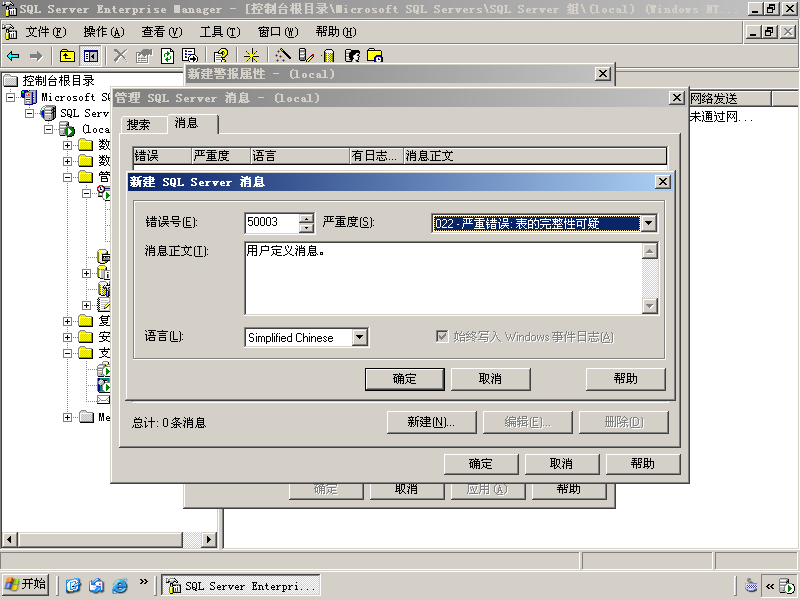800x600 pixels.
Task: Decrease the 错误号 value with the down spinner
Action: (x=306, y=228)
